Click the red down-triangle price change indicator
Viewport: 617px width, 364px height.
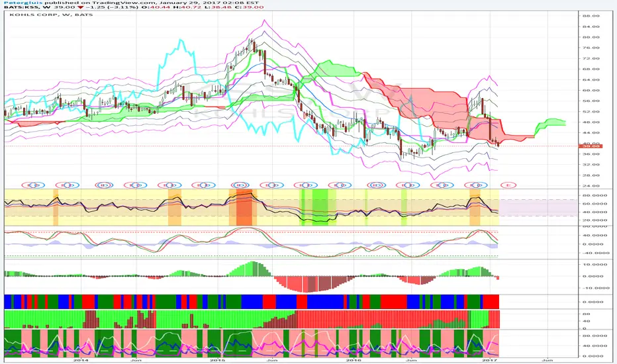click(x=80, y=7)
